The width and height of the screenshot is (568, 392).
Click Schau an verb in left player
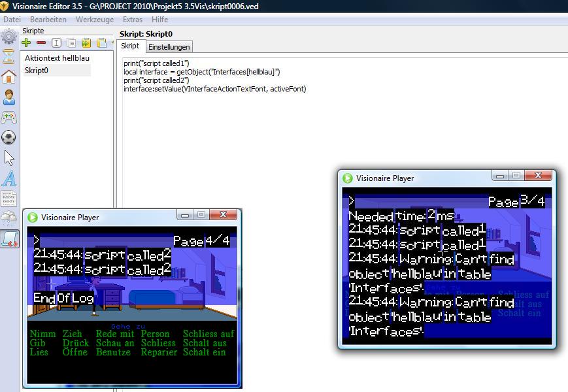point(115,343)
